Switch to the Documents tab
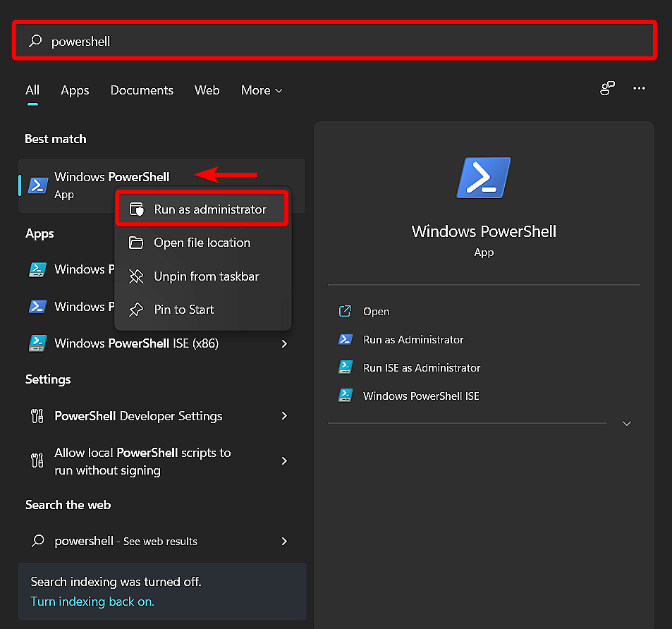 tap(142, 90)
